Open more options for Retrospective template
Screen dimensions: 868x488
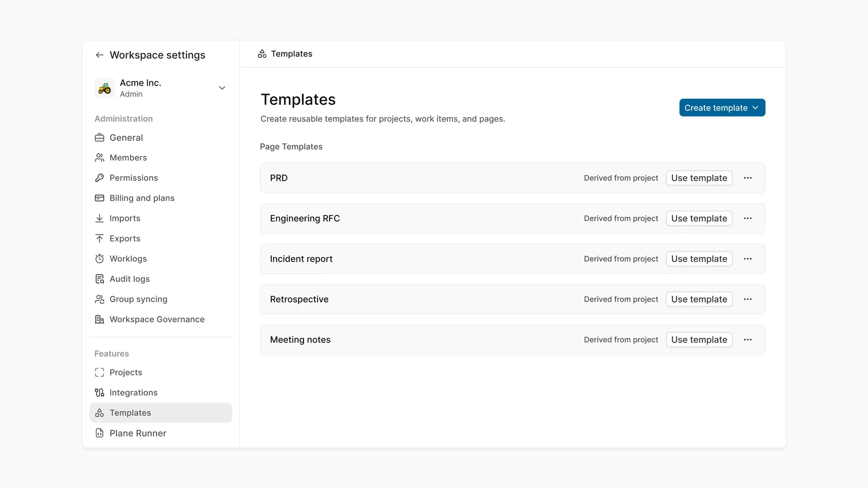(x=748, y=299)
